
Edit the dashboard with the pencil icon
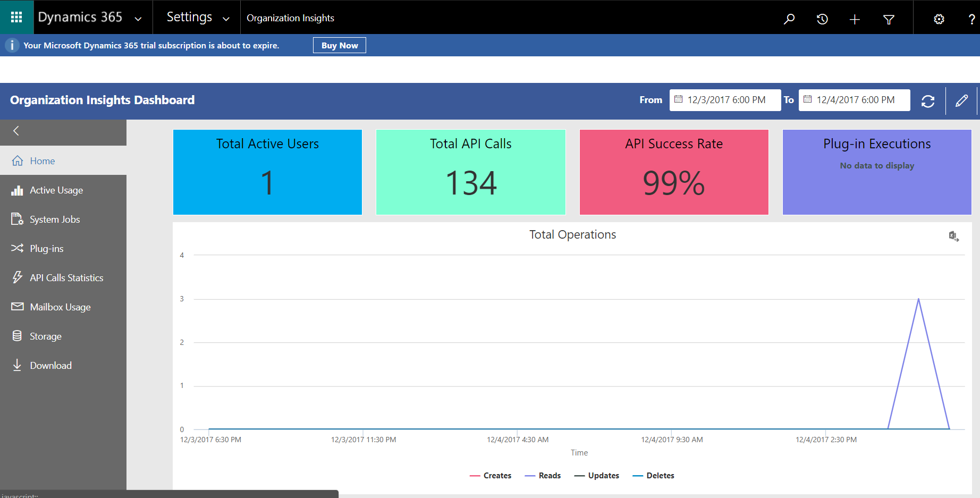click(962, 100)
